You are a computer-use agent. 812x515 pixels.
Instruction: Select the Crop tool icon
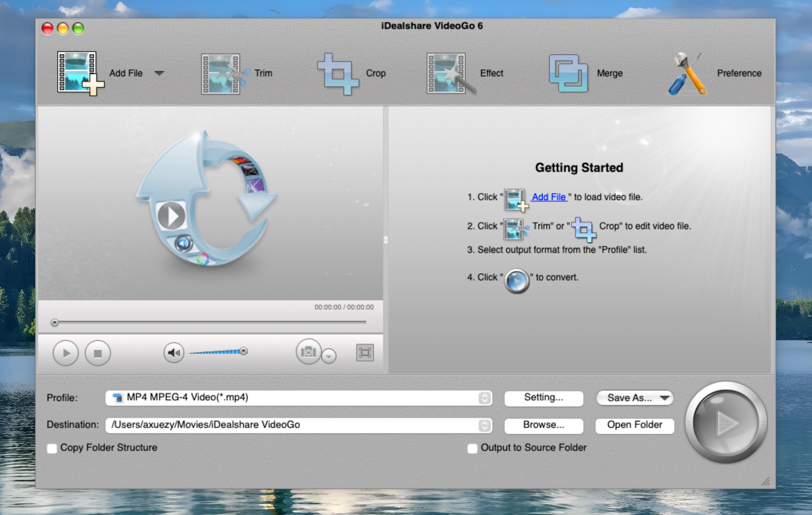[338, 73]
